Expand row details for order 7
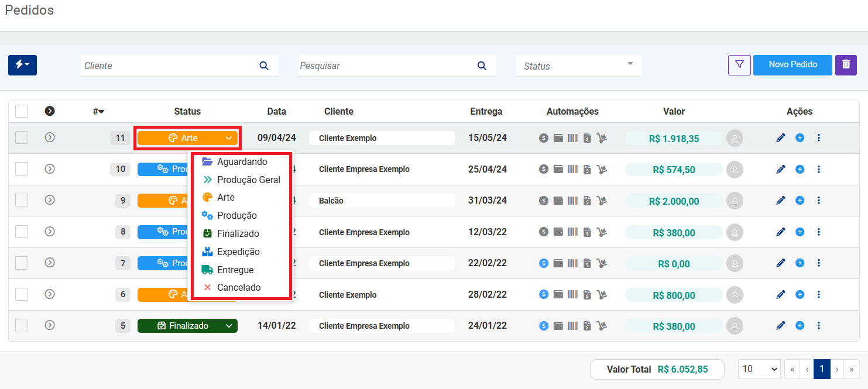This screenshot has height=389, width=868. coord(50,263)
